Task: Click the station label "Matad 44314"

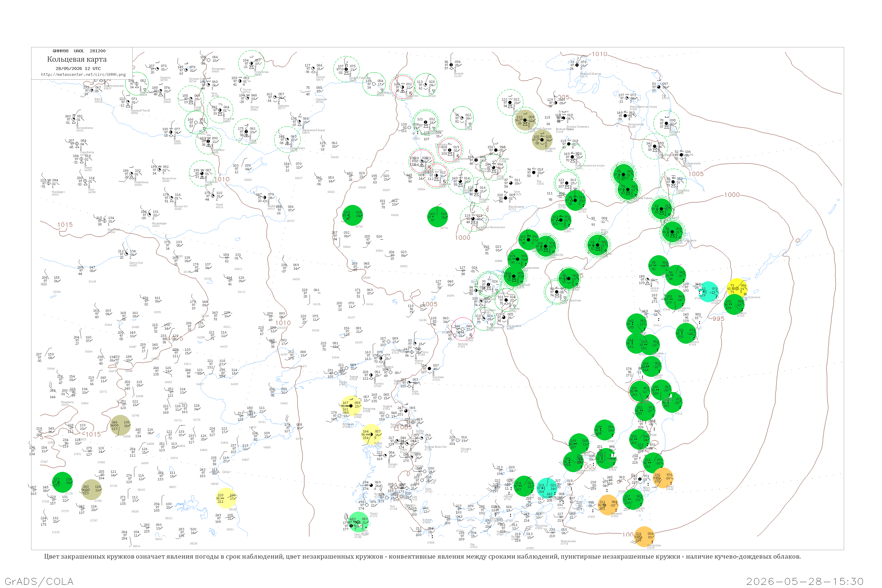Action: tap(219, 206)
